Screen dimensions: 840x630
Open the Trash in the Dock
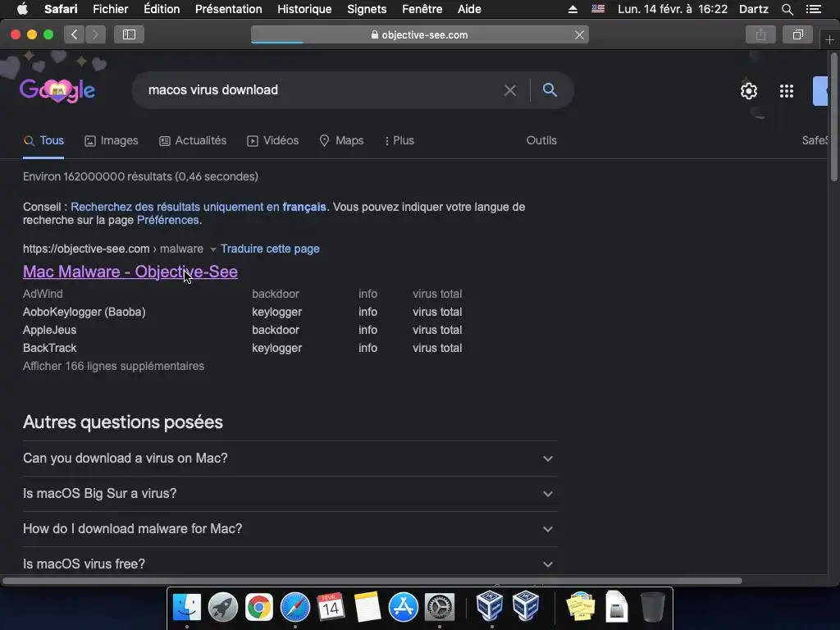(x=652, y=607)
